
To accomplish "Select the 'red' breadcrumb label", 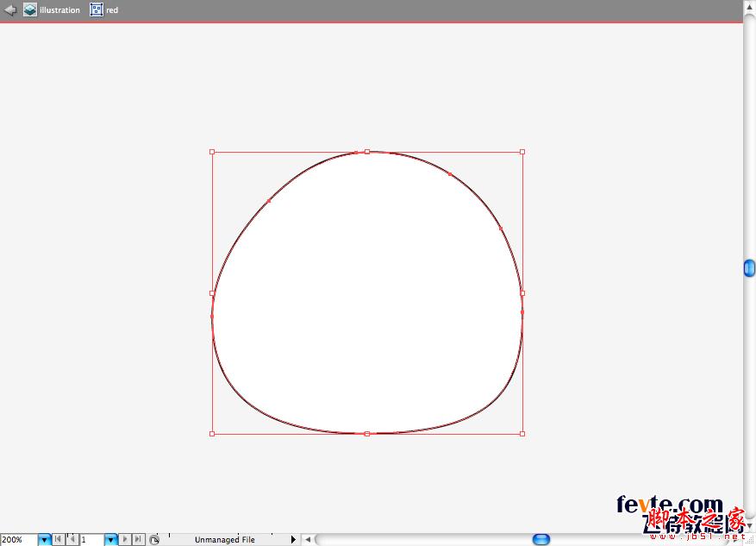I will [x=112, y=10].
